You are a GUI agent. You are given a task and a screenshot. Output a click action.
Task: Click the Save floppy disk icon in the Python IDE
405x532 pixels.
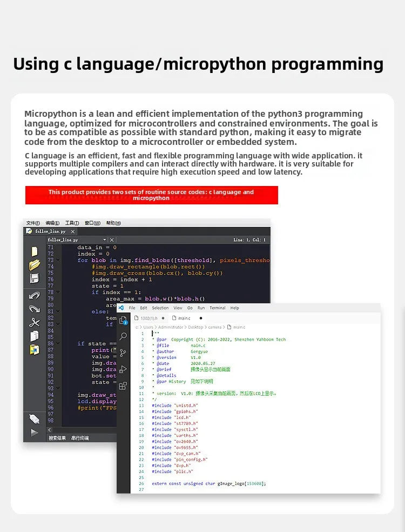(34, 278)
